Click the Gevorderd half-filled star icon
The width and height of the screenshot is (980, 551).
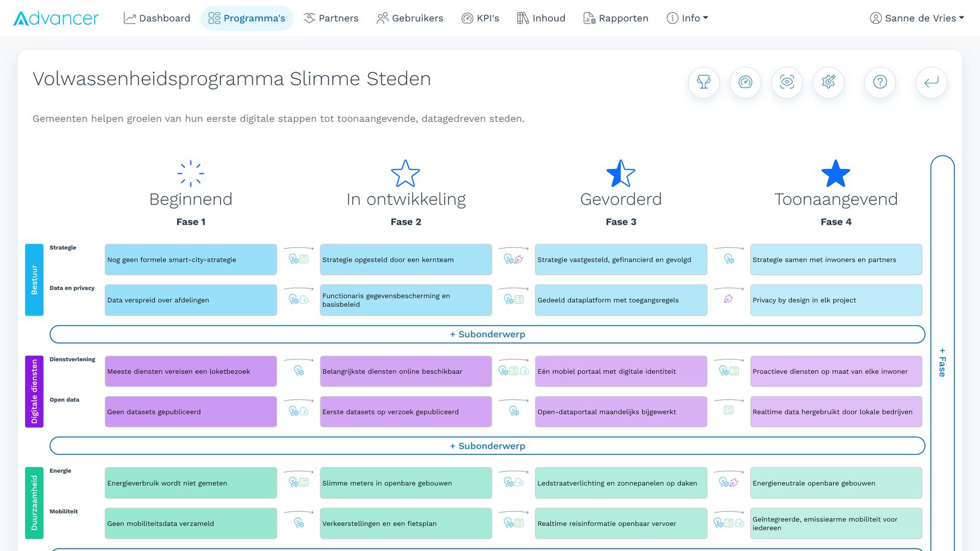point(621,173)
